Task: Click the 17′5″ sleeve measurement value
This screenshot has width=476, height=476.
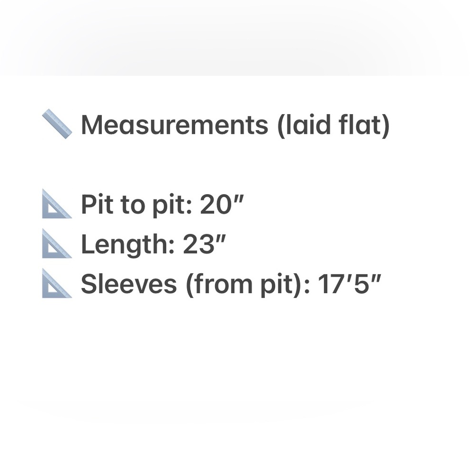Action: pos(349,284)
